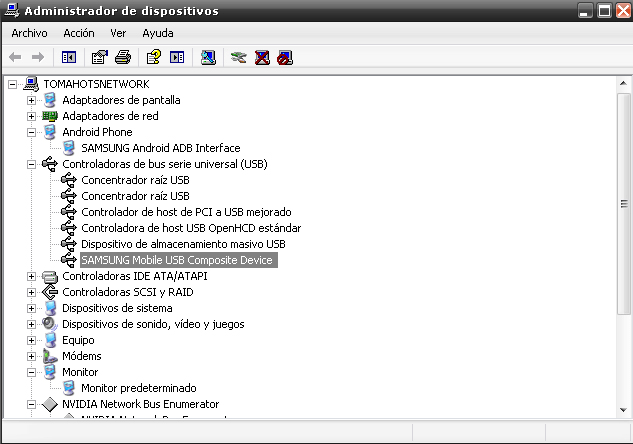Open the Ver menu
Image resolution: width=633 pixels, height=444 pixels.
point(118,33)
